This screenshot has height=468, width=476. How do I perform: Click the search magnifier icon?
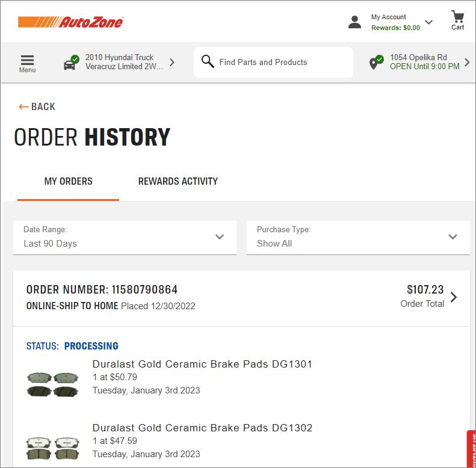pyautogui.click(x=208, y=61)
